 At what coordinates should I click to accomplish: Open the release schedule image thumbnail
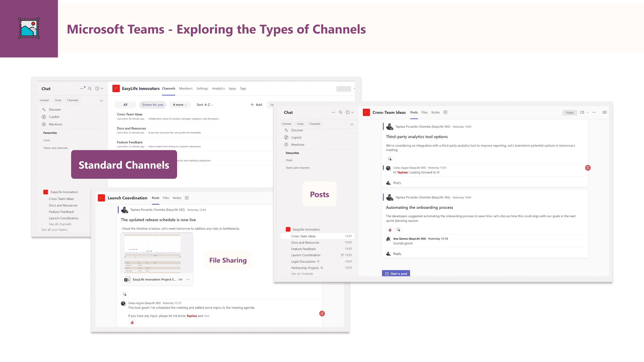tap(153, 253)
